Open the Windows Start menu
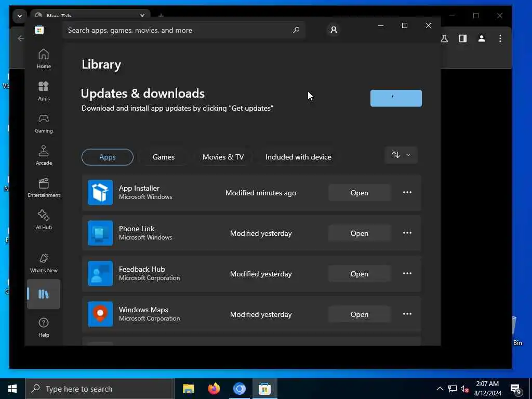The height and width of the screenshot is (399, 532). click(x=12, y=389)
